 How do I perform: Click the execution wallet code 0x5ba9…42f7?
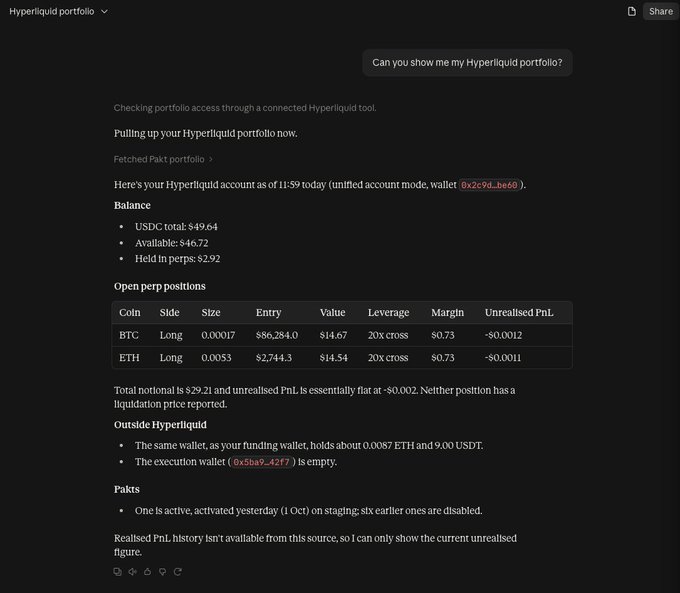click(x=261, y=462)
